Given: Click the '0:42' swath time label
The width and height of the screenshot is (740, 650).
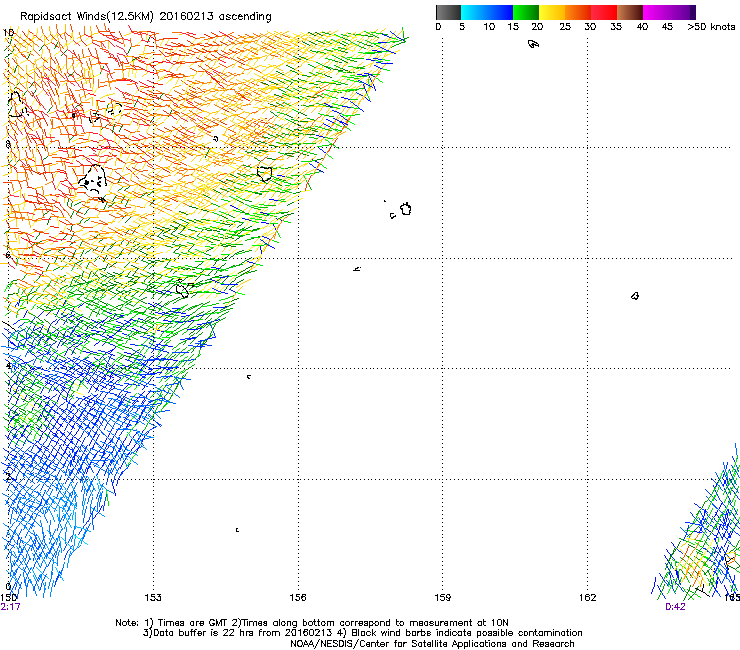Looking at the screenshot, I should [675, 607].
